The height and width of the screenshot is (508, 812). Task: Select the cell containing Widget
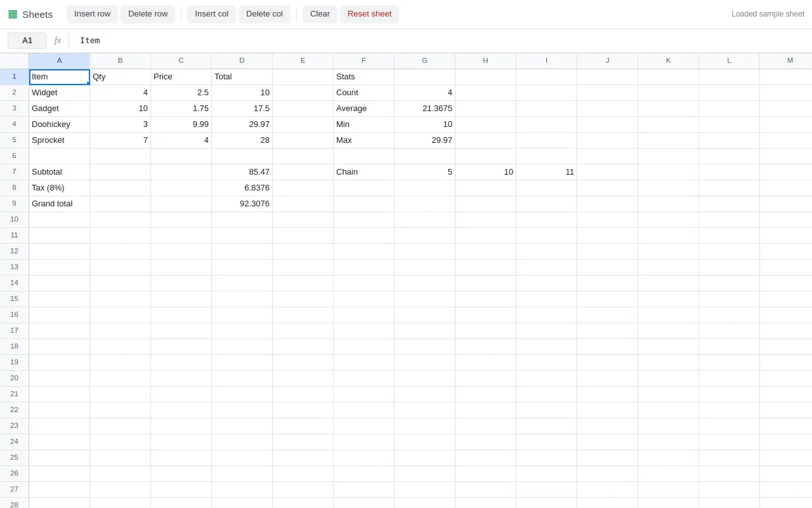[60, 93]
